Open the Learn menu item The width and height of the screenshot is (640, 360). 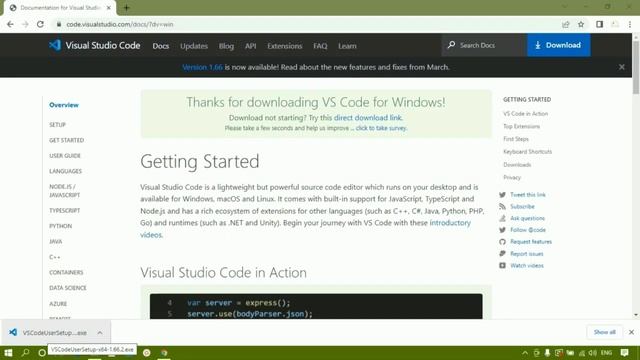(x=347, y=46)
